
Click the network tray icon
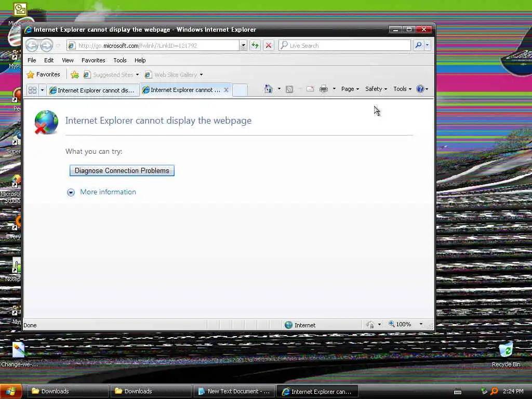[484, 391]
